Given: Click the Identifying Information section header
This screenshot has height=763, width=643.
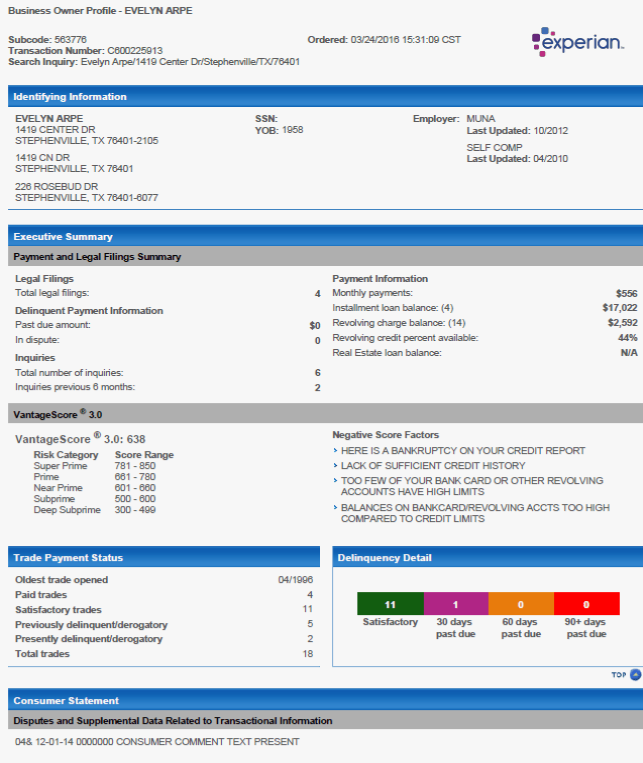Looking at the screenshot, I should click(x=325, y=96).
